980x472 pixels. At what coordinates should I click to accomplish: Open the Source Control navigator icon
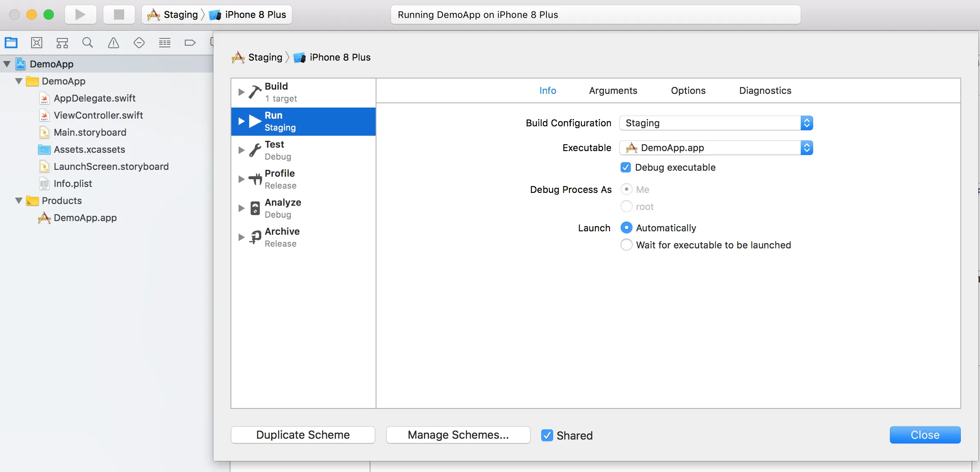coord(37,43)
